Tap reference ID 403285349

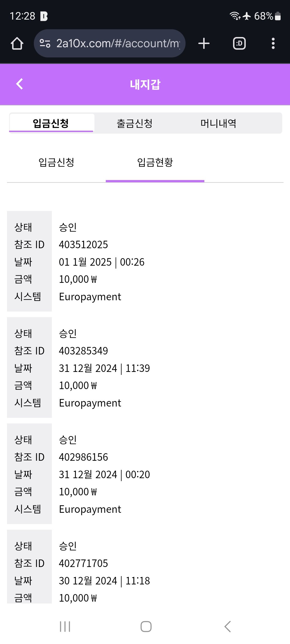83,351
